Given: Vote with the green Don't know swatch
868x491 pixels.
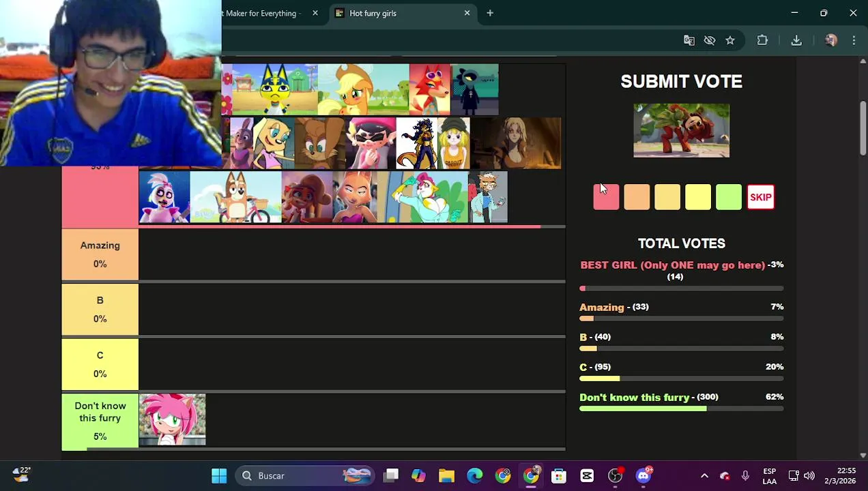Looking at the screenshot, I should click(x=729, y=197).
